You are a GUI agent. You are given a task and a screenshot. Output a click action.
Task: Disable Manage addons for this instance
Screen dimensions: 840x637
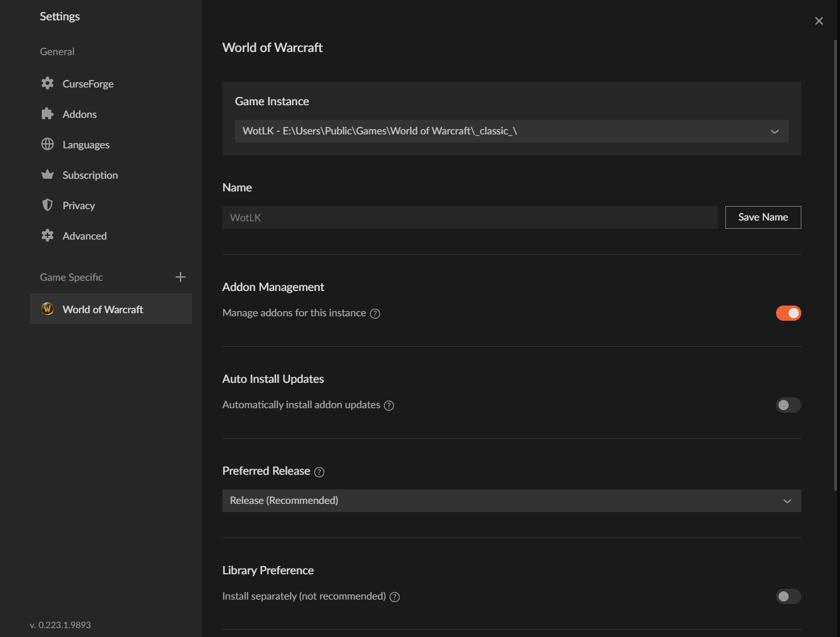(788, 312)
